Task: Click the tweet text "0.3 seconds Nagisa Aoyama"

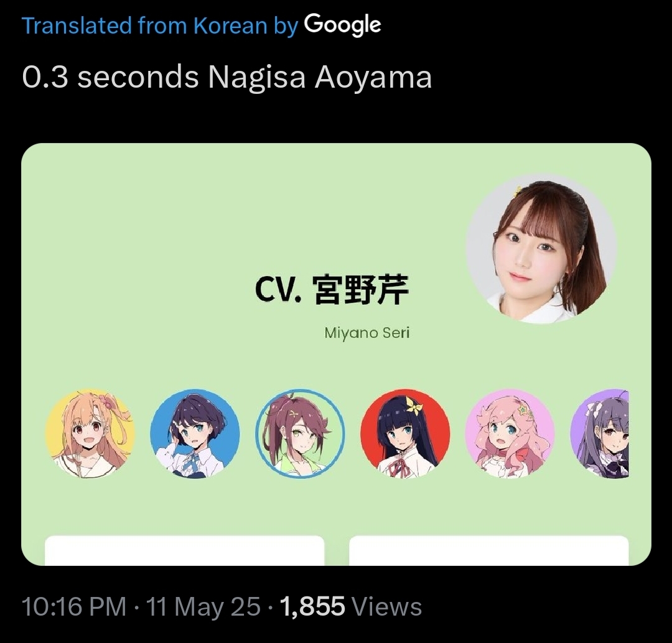Action: (x=226, y=77)
